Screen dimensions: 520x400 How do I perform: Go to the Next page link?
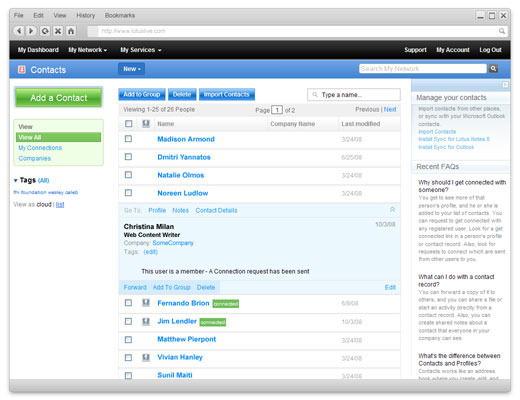click(x=390, y=109)
